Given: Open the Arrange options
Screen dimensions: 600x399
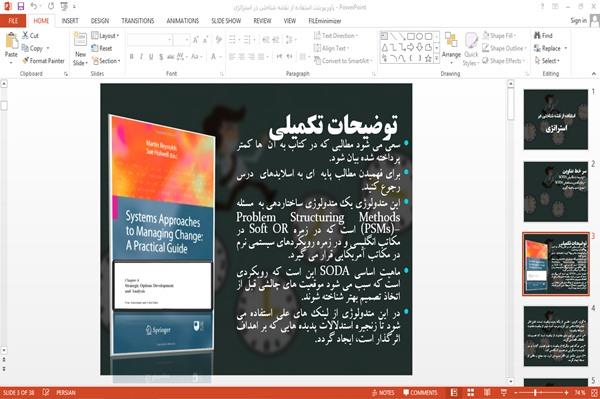Looking at the screenshot, I should tap(451, 48).
